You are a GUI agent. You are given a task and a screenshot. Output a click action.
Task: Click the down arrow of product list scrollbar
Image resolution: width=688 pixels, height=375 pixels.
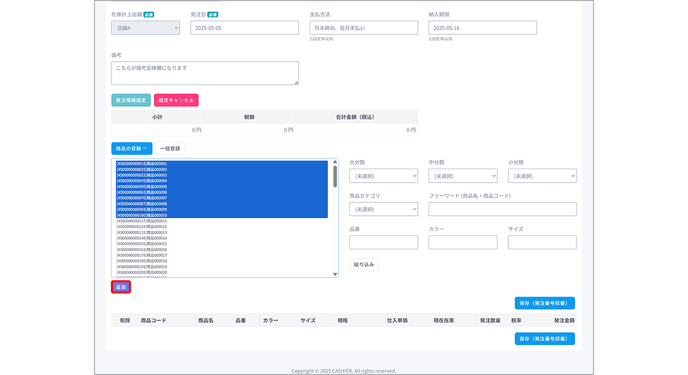coord(335,274)
